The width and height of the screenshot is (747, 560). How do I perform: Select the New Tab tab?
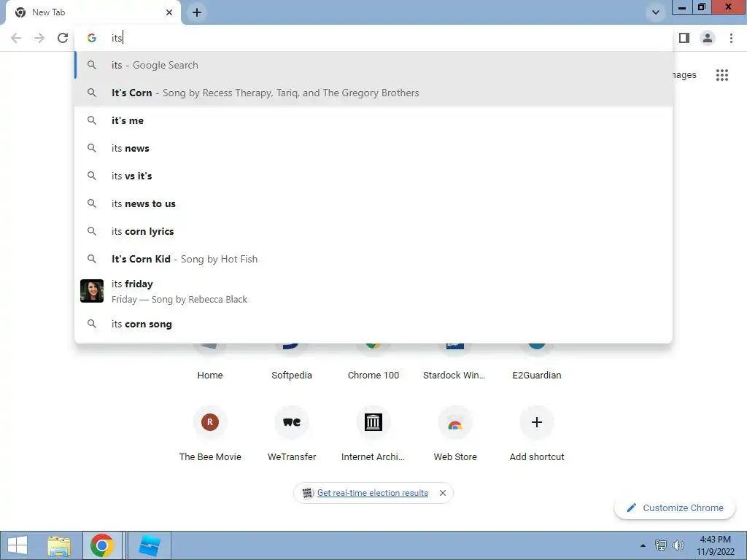(93, 12)
